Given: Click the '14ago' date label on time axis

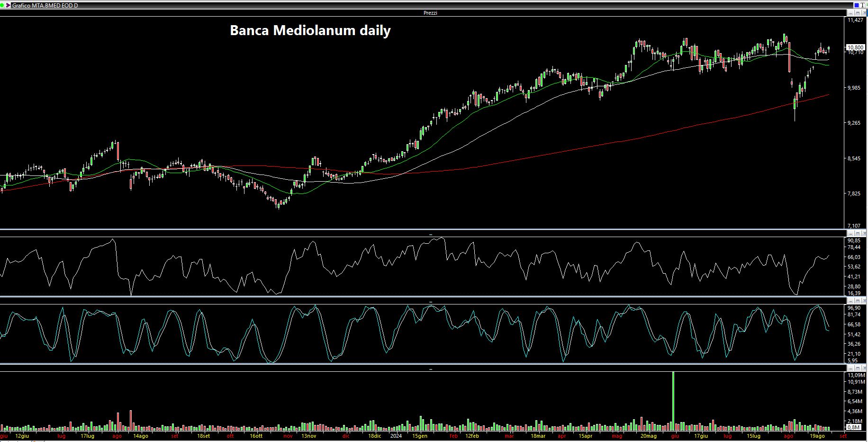Looking at the screenshot, I should coord(140,436).
